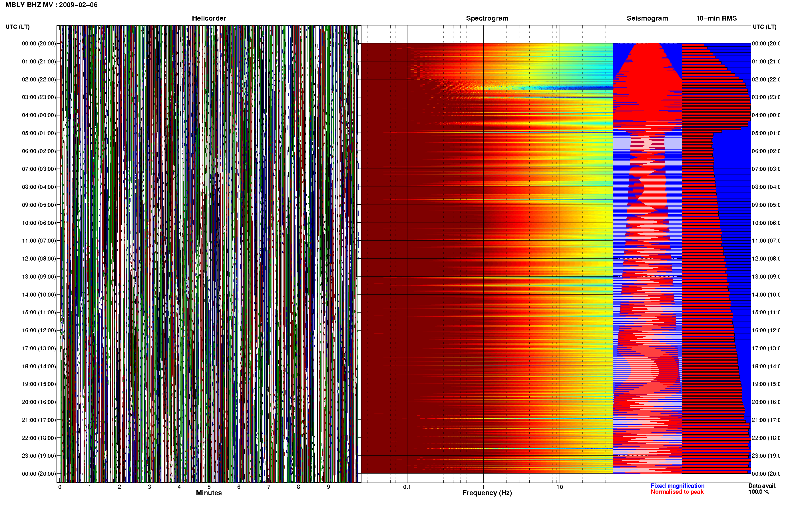Click the left '10:00 (06:00)' time label
Image resolution: width=812 pixels, height=508 pixels.
point(39,223)
